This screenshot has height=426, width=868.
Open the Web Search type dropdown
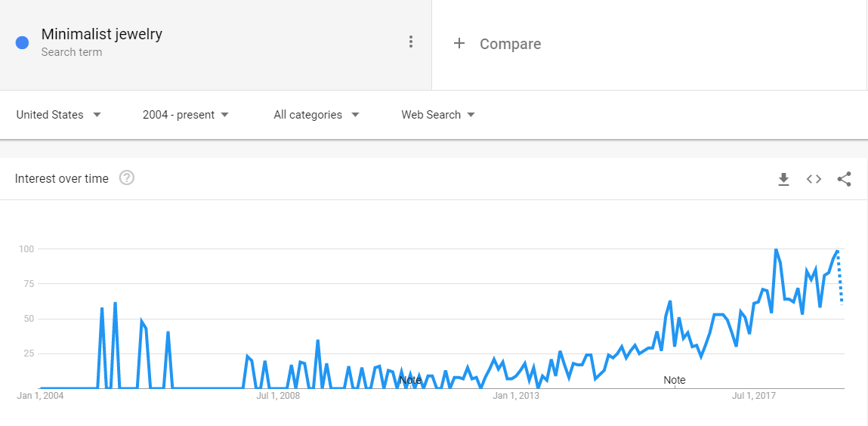(438, 115)
